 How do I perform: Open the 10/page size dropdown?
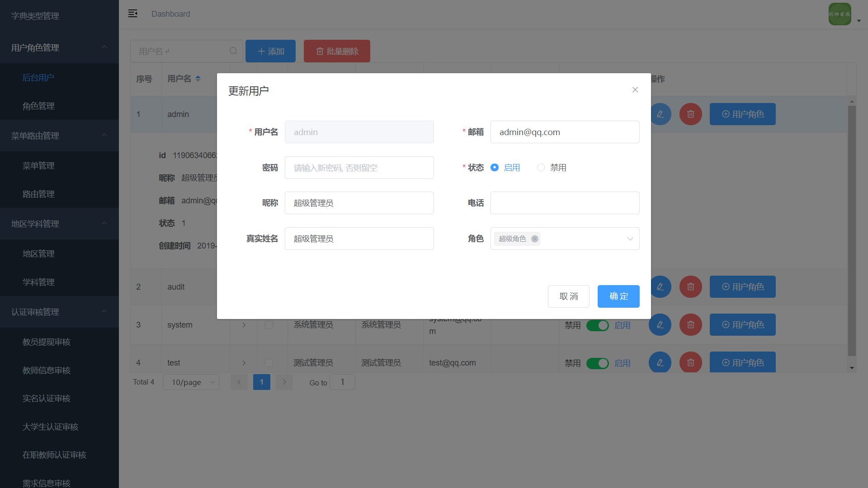click(191, 382)
